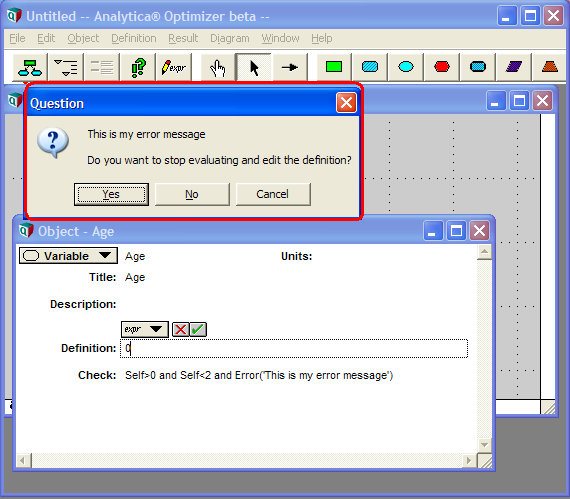Open the Definition menu
570x499 pixels.
click(134, 38)
